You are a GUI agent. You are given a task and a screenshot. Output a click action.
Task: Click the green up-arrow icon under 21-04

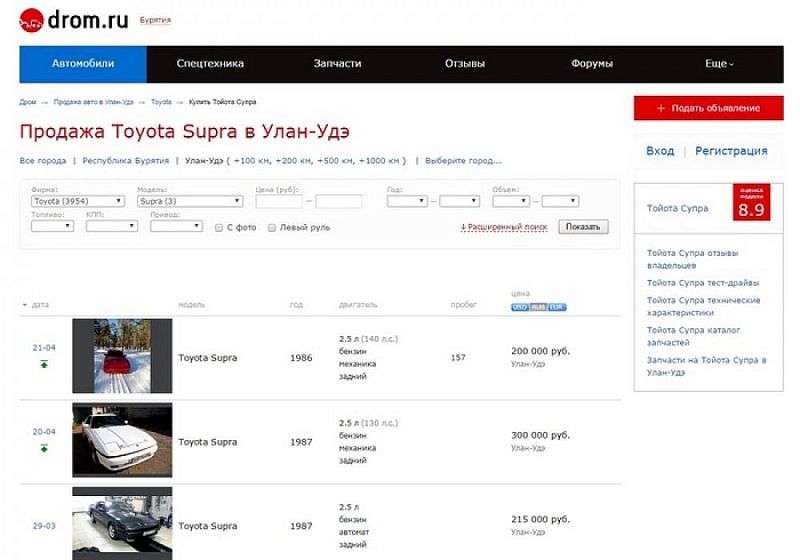[44, 364]
